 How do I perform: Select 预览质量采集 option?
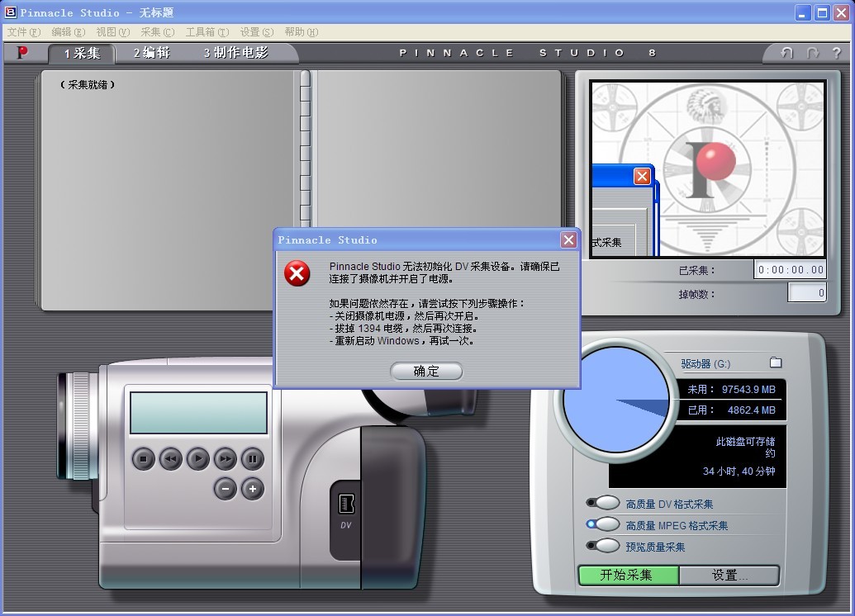coord(606,546)
